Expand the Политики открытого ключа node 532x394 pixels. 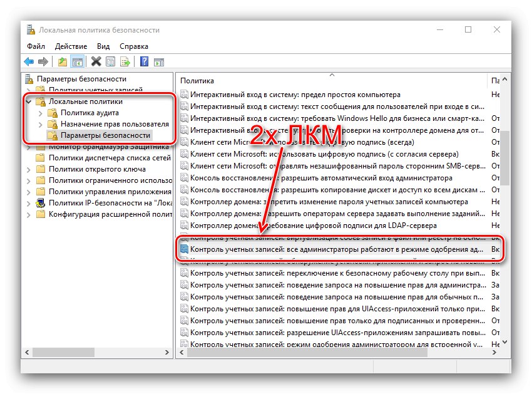click(x=29, y=169)
